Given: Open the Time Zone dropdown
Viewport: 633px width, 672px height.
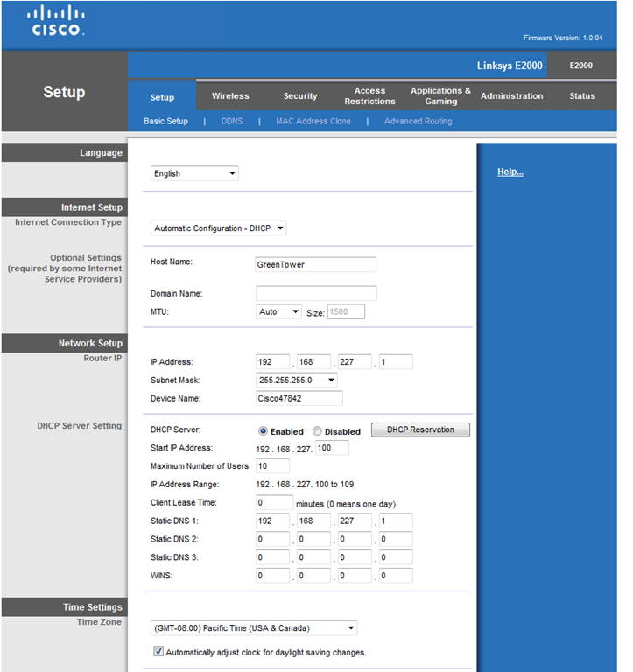Looking at the screenshot, I should (254, 628).
